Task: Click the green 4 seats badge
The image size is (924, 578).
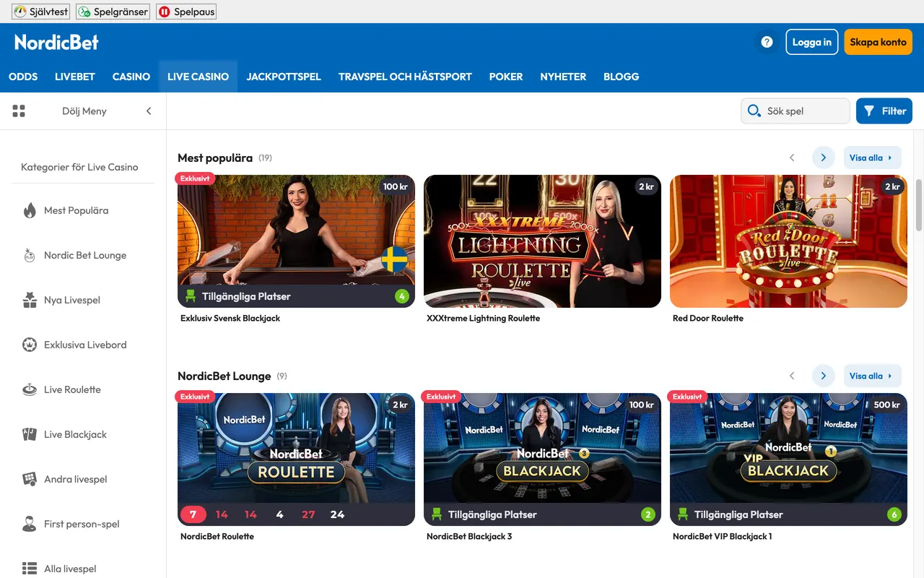Action: (x=402, y=296)
